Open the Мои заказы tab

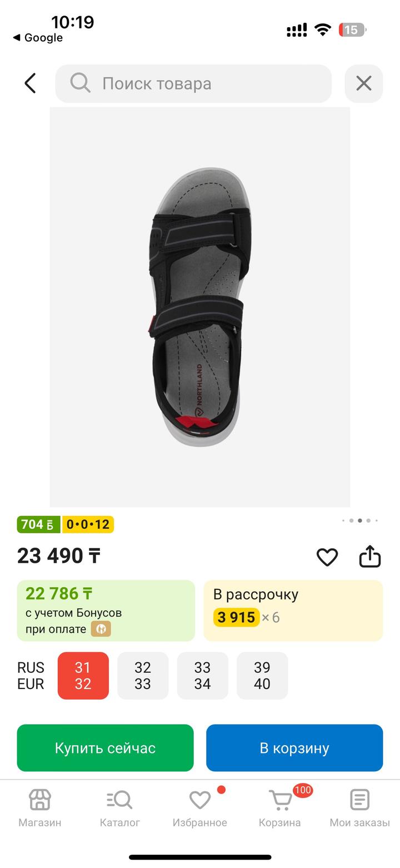359,807
